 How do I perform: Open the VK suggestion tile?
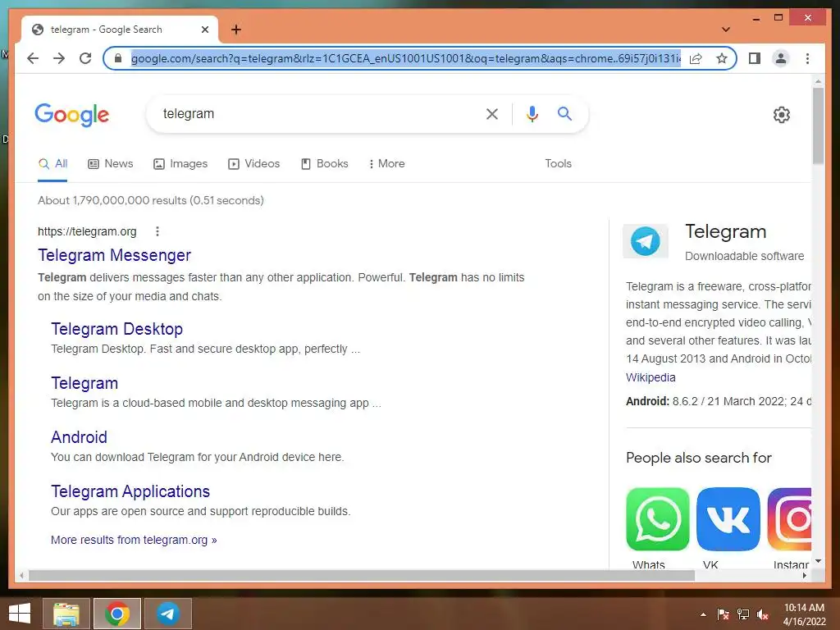[x=728, y=519]
